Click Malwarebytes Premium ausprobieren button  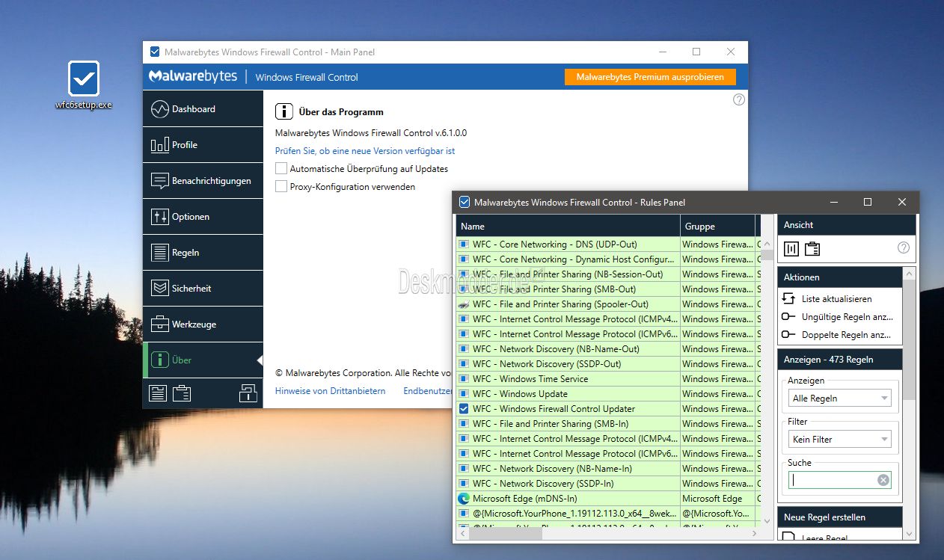point(650,77)
